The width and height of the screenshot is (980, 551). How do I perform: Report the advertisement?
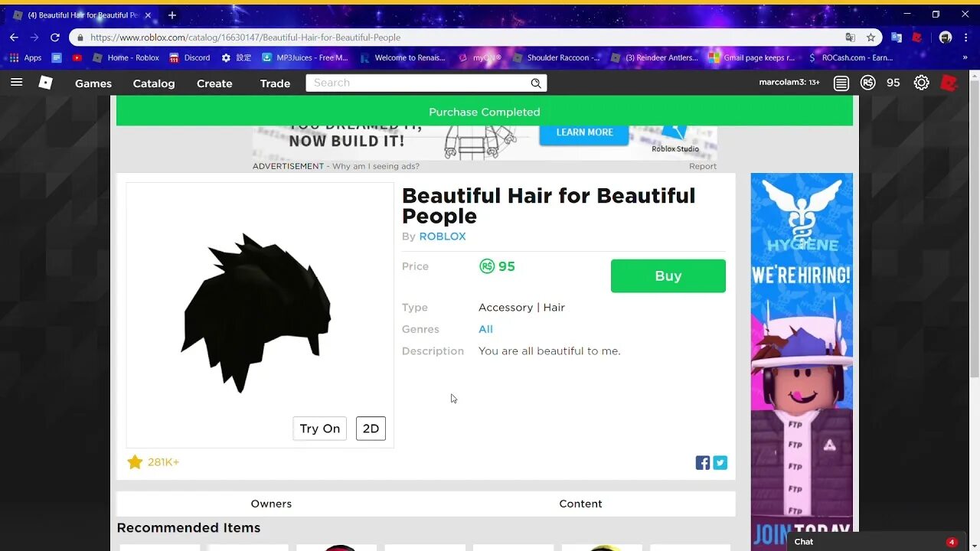coord(703,166)
